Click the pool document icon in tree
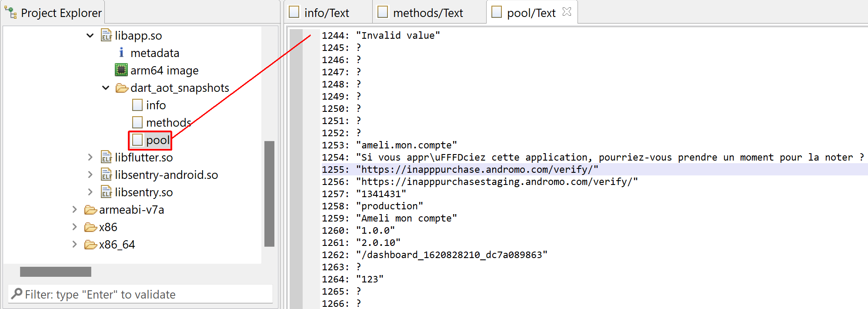868x309 pixels. (x=137, y=140)
